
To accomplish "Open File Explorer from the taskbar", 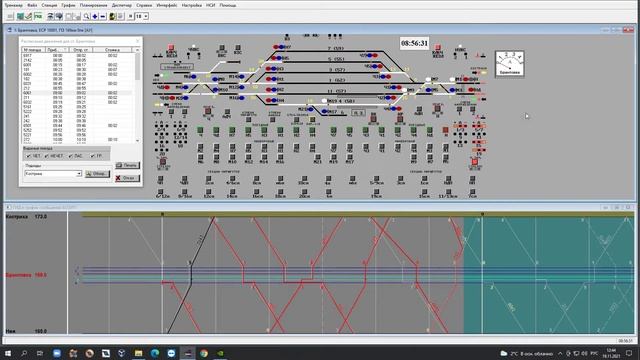I will tap(138, 353).
